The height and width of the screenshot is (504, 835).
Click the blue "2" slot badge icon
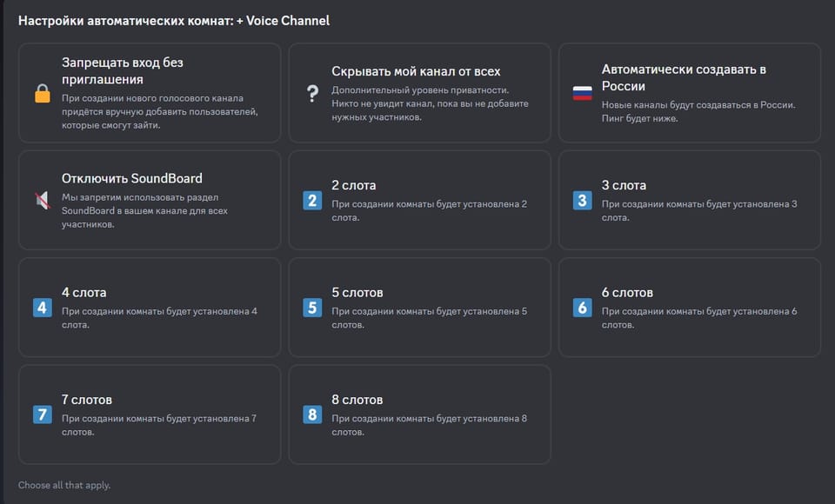pyautogui.click(x=311, y=201)
